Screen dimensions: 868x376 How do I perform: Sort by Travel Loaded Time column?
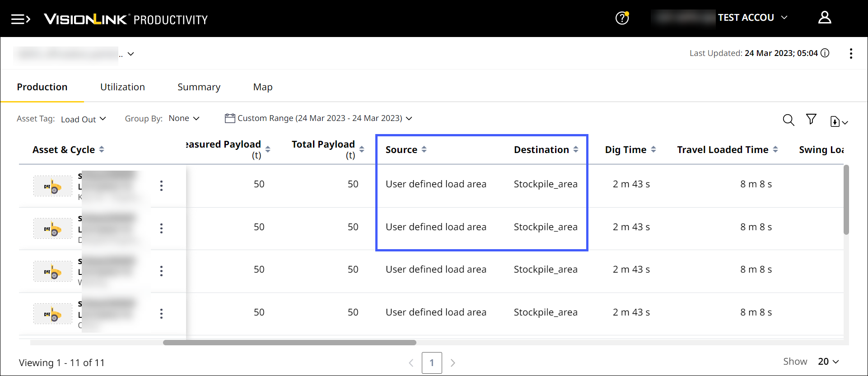[775, 149]
